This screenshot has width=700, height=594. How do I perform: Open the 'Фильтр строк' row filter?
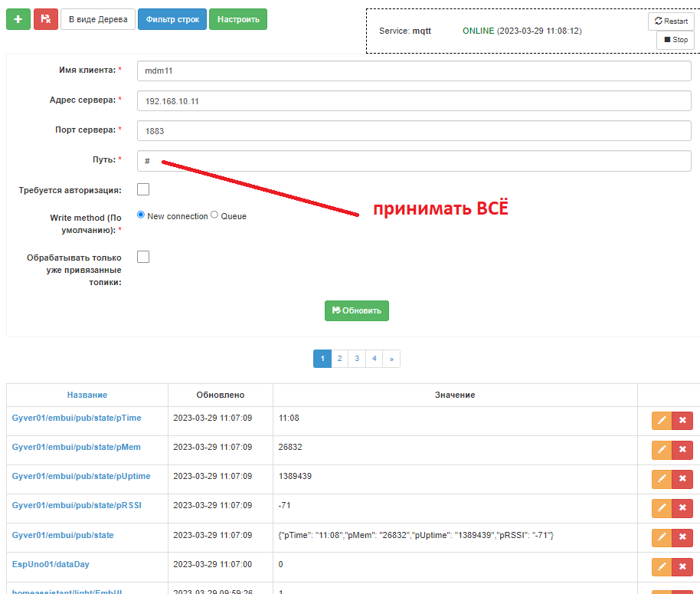pyautogui.click(x=172, y=19)
